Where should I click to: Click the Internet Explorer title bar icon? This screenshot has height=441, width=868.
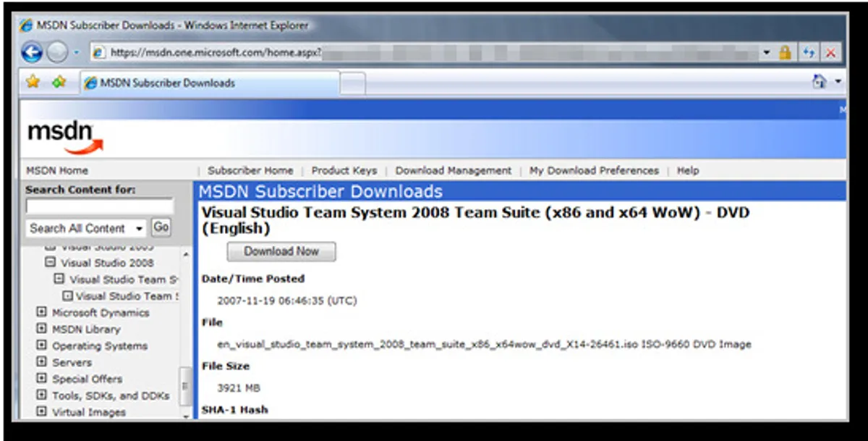(x=26, y=25)
